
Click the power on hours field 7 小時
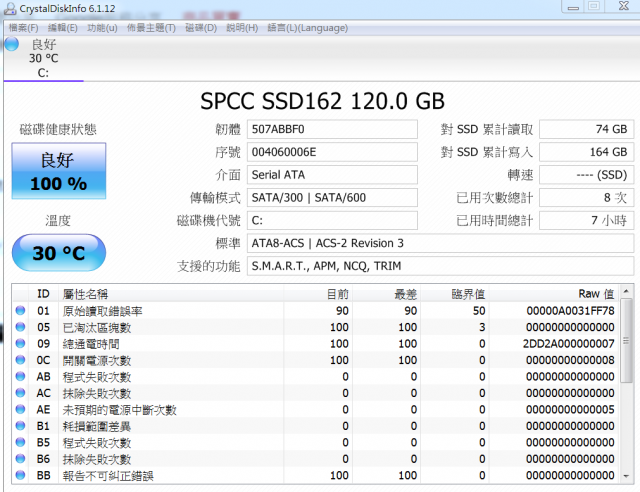587,220
